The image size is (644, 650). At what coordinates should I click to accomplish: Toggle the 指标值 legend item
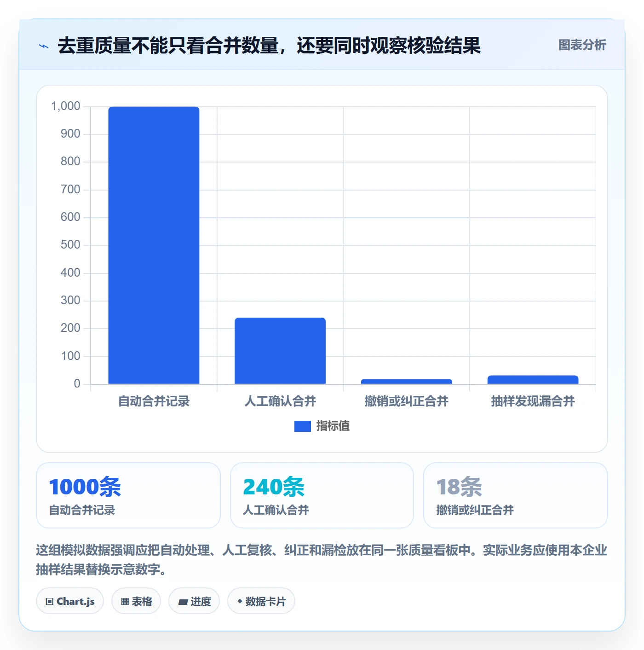click(322, 426)
